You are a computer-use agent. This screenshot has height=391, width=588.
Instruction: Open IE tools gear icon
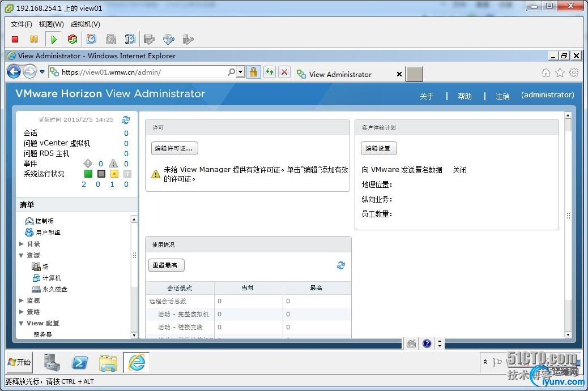click(574, 72)
